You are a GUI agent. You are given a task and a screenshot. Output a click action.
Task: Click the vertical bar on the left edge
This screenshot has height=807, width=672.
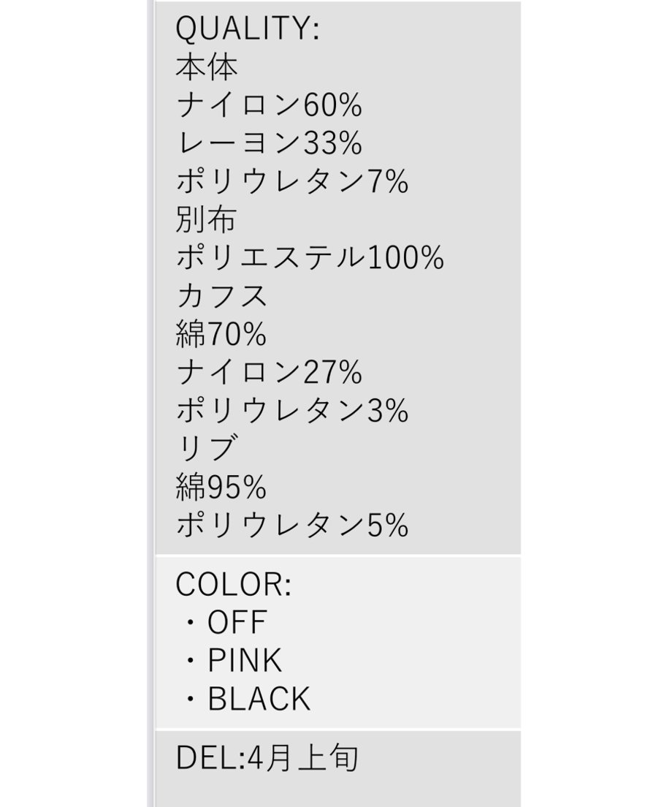point(150,403)
